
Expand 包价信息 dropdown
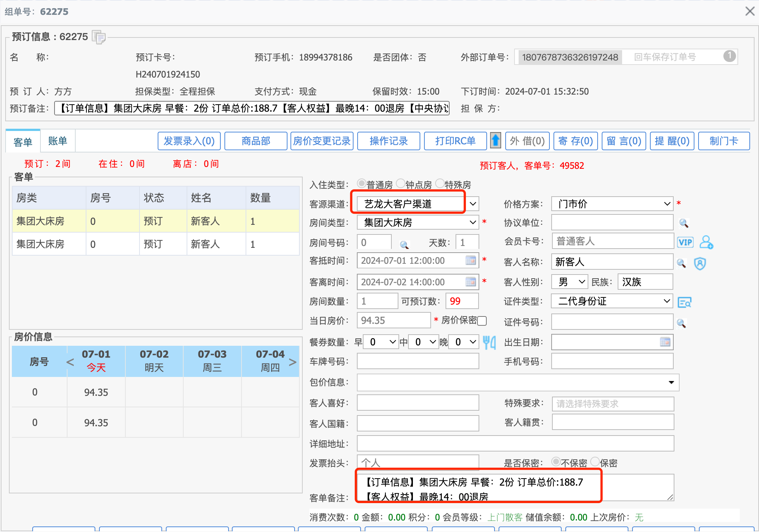click(x=671, y=382)
